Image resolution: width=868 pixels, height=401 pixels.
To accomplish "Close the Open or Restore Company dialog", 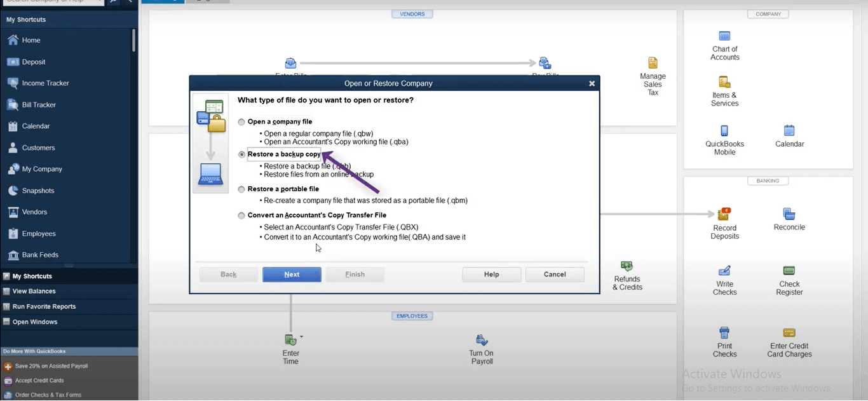I will [592, 83].
